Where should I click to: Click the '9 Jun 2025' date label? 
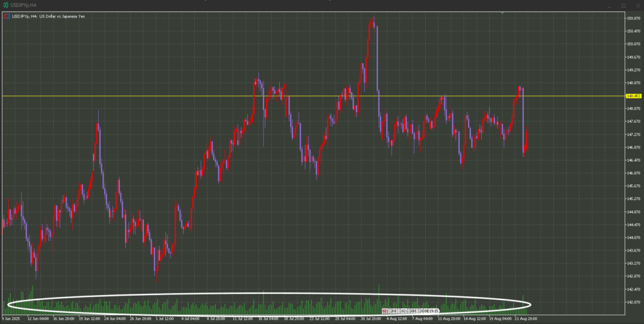click(x=13, y=319)
